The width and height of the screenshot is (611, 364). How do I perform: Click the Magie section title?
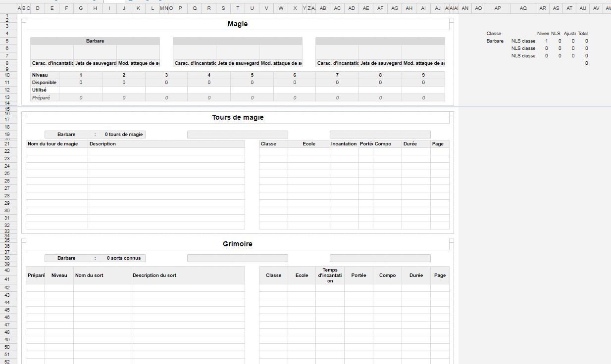238,24
